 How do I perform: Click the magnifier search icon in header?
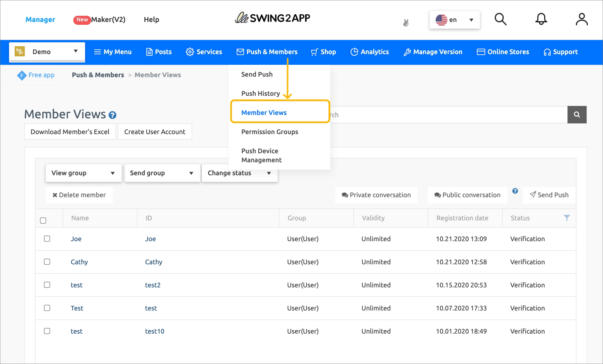(x=500, y=19)
